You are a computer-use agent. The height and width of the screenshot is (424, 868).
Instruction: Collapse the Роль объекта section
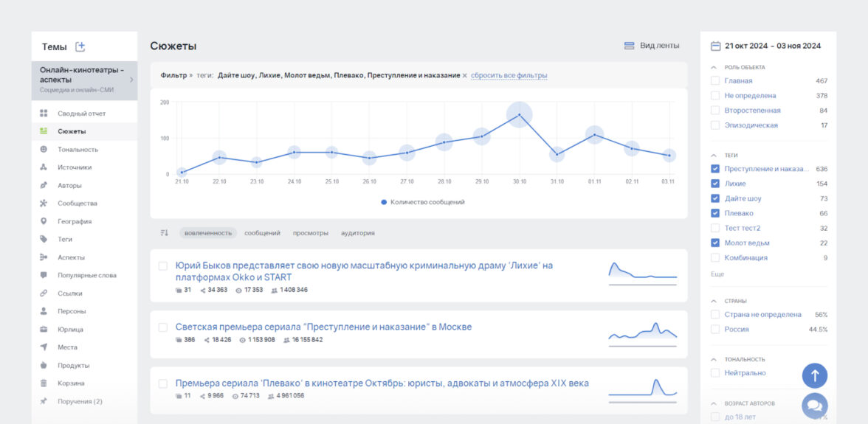click(x=714, y=67)
